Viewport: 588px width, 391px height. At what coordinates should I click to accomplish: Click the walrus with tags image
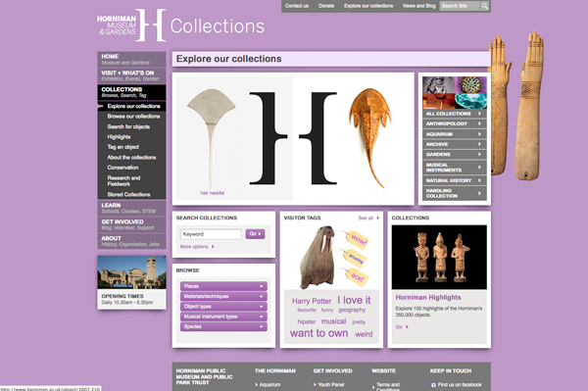[x=331, y=257]
